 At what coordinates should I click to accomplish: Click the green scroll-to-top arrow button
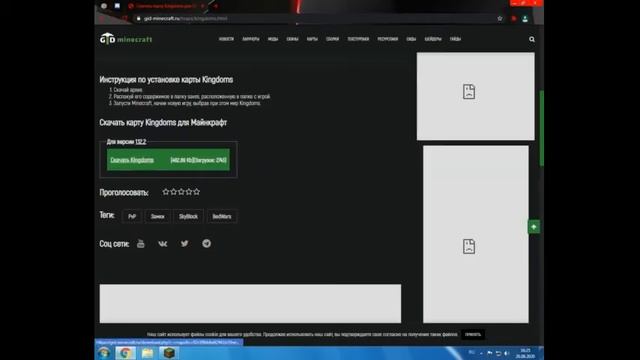tap(534, 227)
